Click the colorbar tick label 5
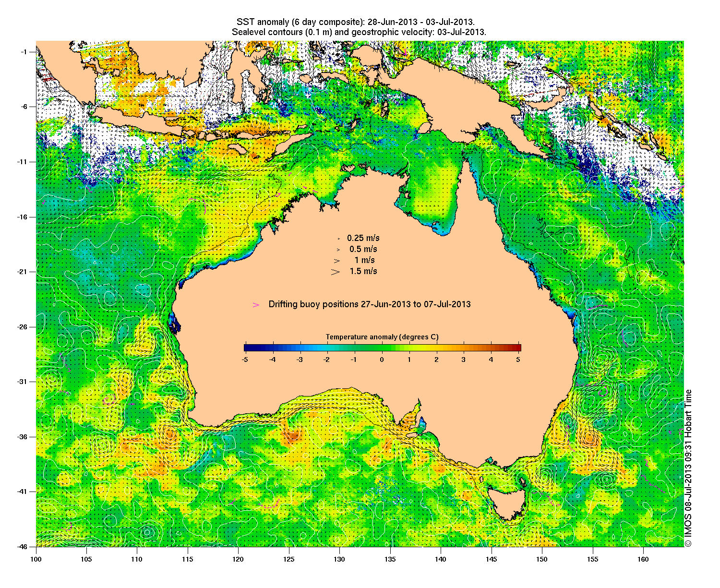720x588 pixels. 519,359
